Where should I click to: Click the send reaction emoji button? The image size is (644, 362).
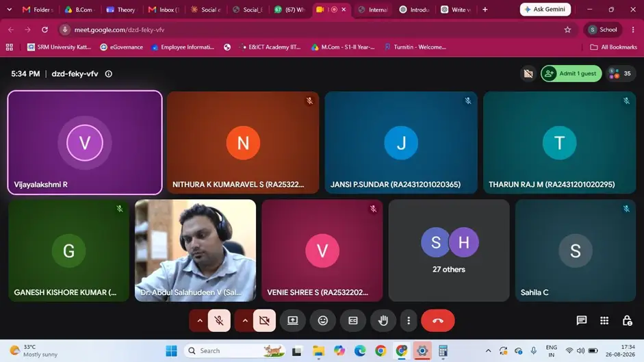tap(323, 320)
